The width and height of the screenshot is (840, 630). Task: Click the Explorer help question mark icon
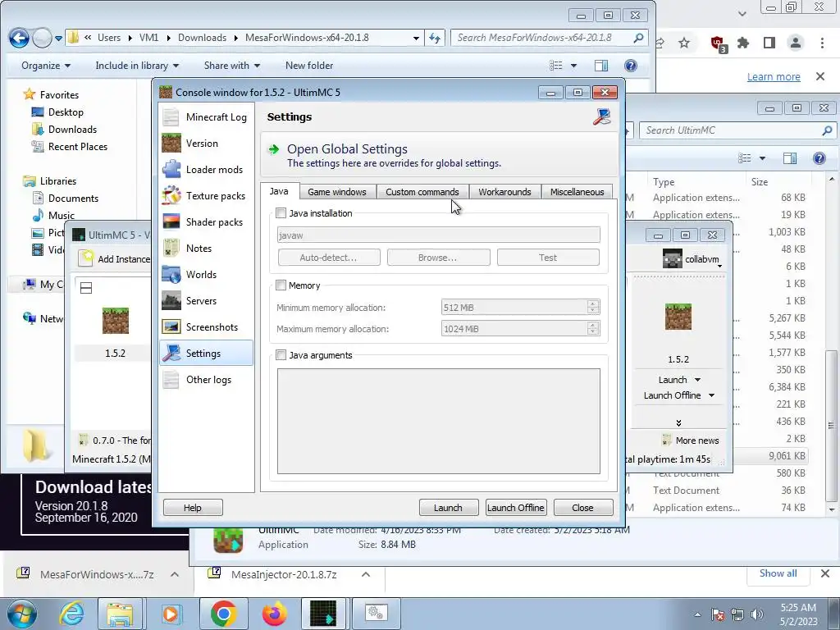click(x=631, y=66)
